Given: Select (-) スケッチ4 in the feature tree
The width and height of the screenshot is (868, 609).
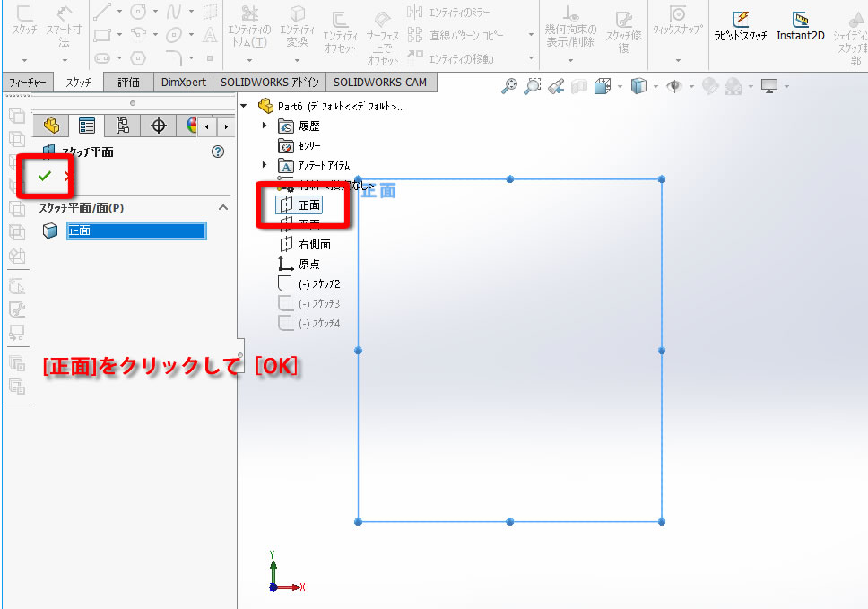Looking at the screenshot, I should [308, 323].
